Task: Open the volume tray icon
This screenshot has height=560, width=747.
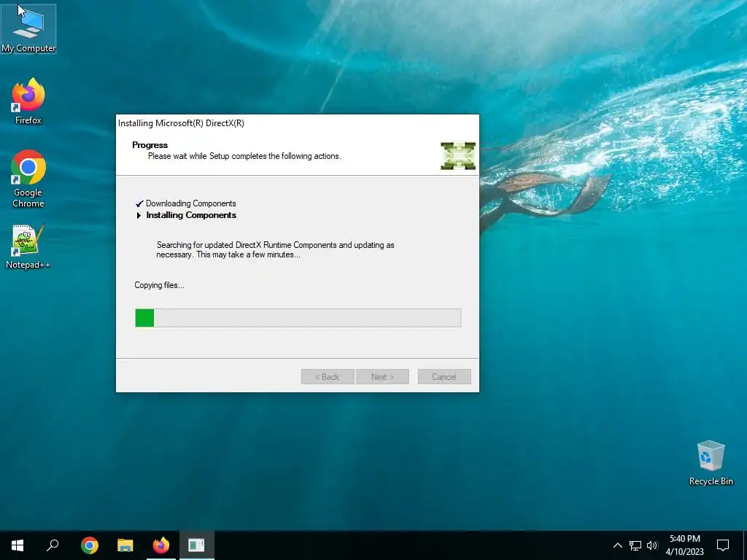Action: (652, 545)
